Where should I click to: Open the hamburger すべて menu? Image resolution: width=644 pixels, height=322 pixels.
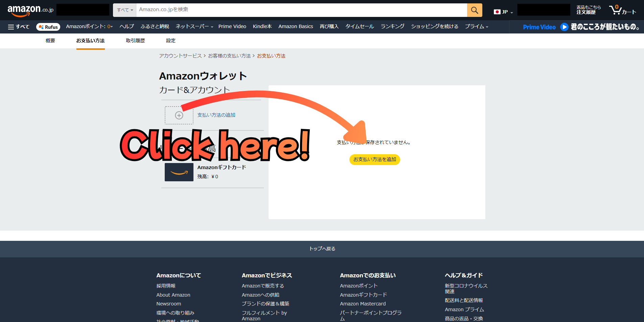pyautogui.click(x=19, y=27)
